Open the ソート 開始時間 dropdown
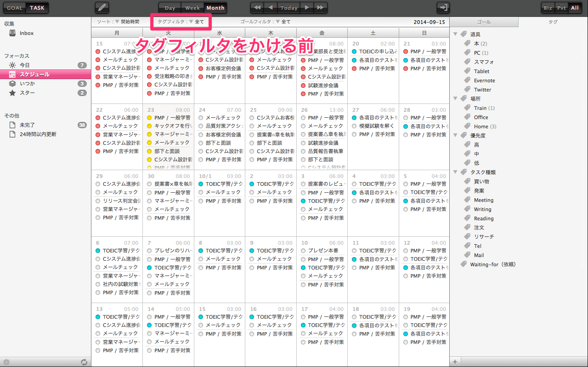 pos(118,22)
